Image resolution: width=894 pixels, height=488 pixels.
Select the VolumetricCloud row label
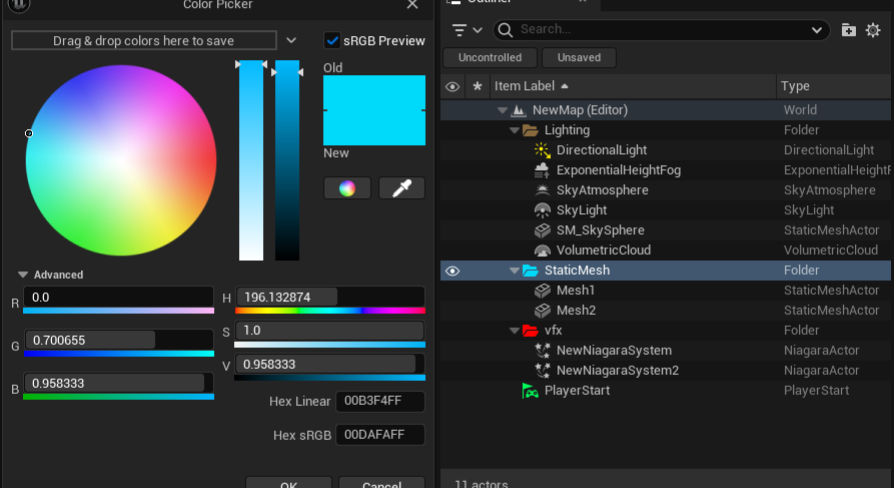pyautogui.click(x=604, y=250)
